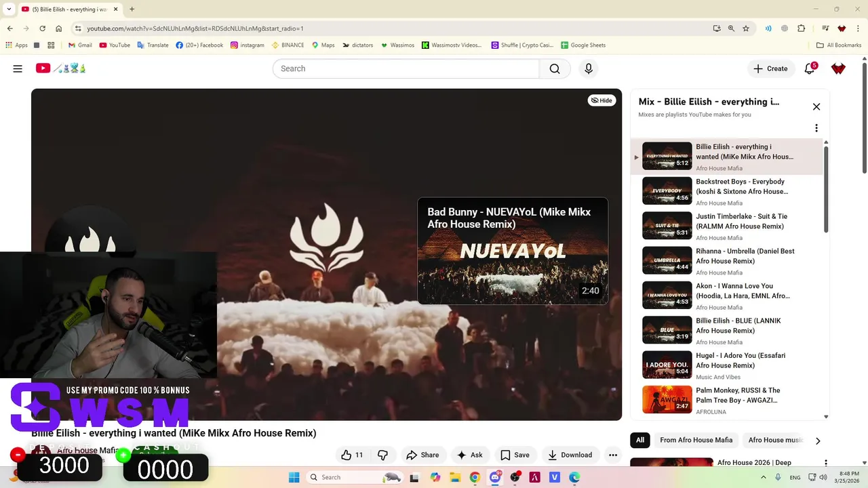Image resolution: width=868 pixels, height=488 pixels.
Task: Select the All filter chip
Action: 639,440
